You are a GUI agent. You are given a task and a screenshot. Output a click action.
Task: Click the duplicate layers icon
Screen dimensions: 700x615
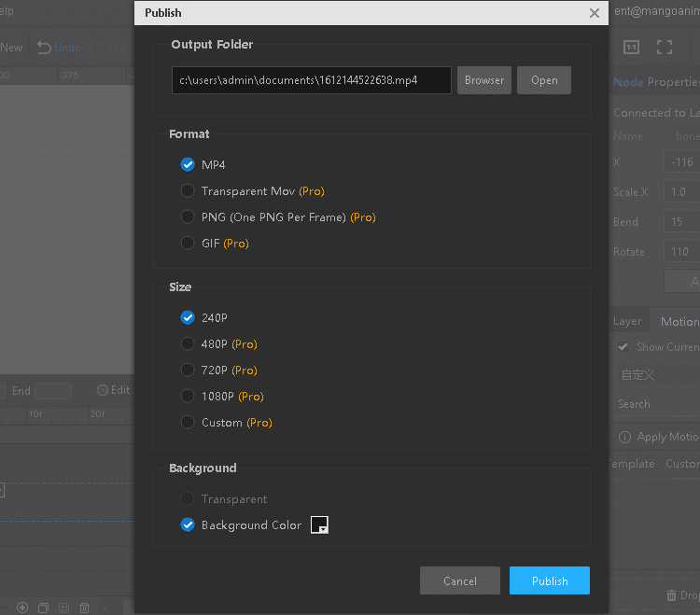43,608
